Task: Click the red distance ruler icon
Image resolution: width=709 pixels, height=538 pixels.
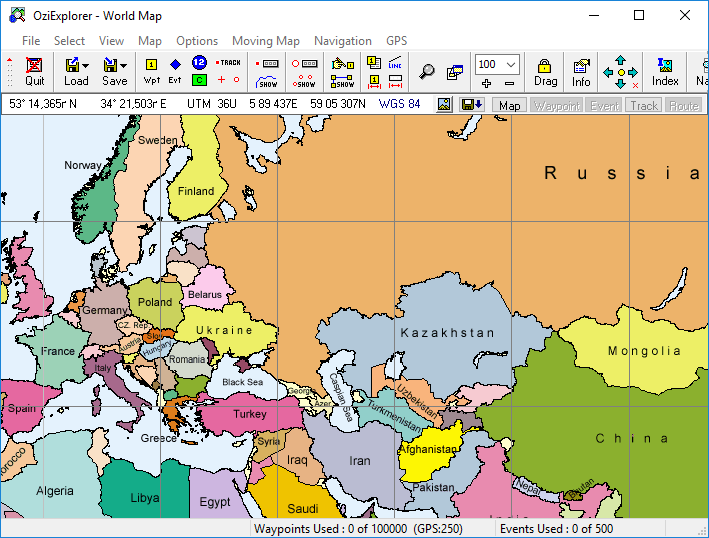Action: click(395, 82)
